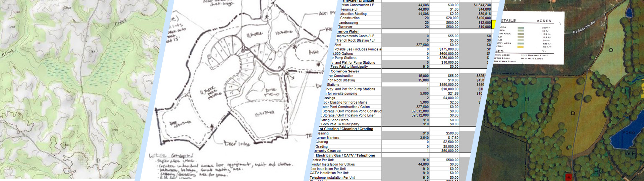Click the 3,640 Corner Markers quantity cell
The image size is (644, 181).
pyautogui.click(x=424, y=138)
